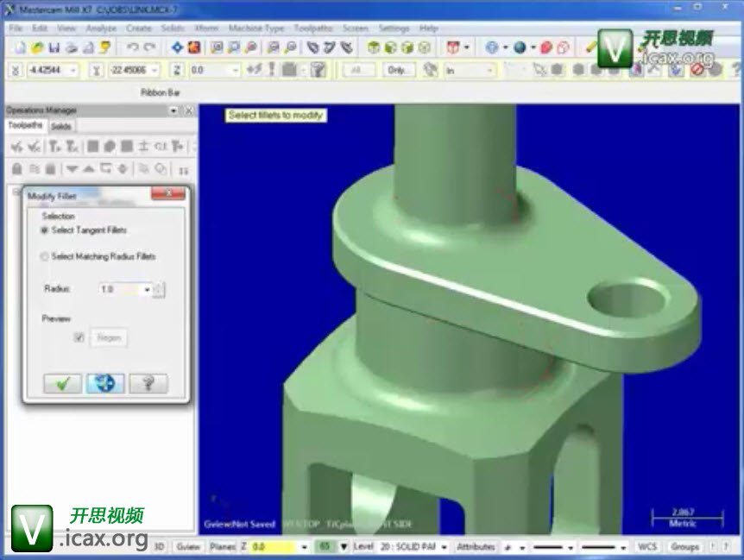This screenshot has height=560, width=744.
Task: Click the red no-entry icon in selection bar
Action: (x=697, y=70)
